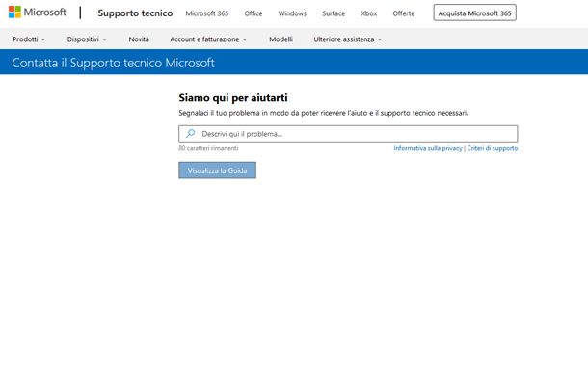Open Supporto tecnico home link
The image size is (588, 366).
pos(135,13)
